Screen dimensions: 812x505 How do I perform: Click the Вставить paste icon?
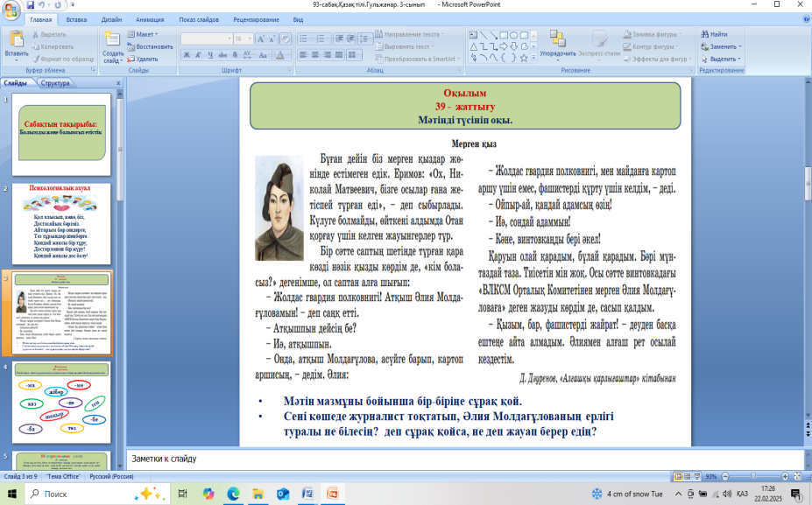pos(17,39)
